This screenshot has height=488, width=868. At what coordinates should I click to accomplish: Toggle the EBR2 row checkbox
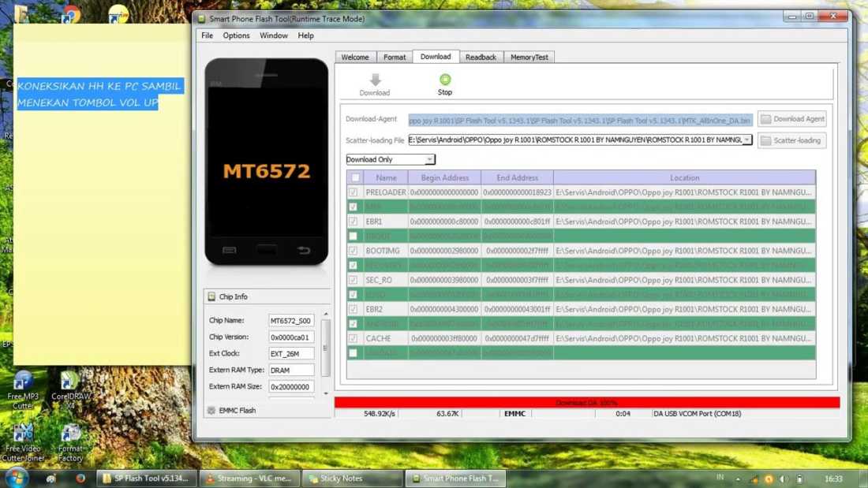pyautogui.click(x=354, y=309)
